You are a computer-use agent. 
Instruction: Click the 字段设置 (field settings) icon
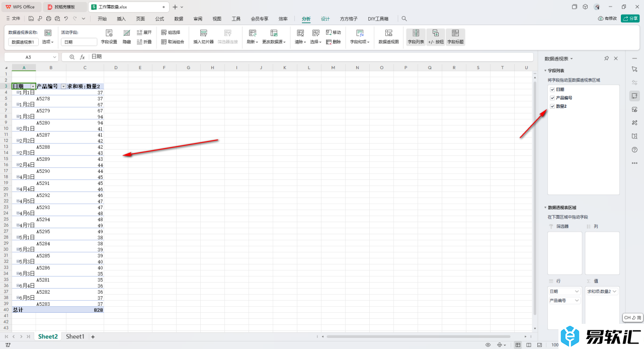pos(109,33)
